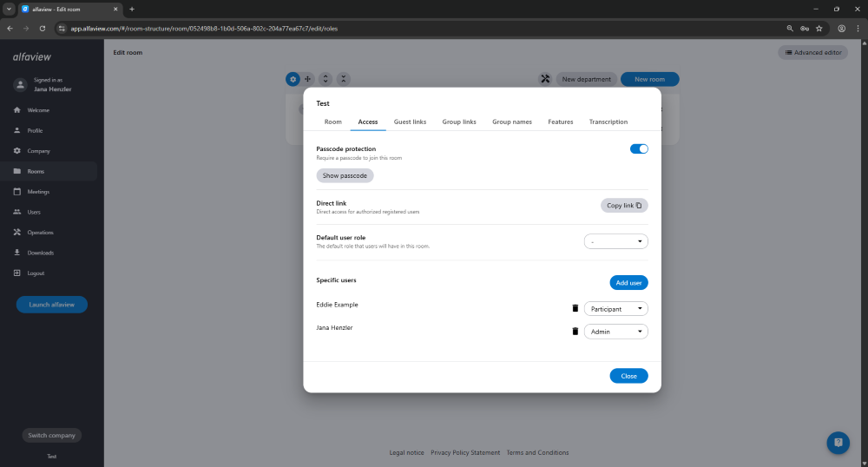Open the Default user role dropdown
This screenshot has width=868, height=467.
[616, 241]
